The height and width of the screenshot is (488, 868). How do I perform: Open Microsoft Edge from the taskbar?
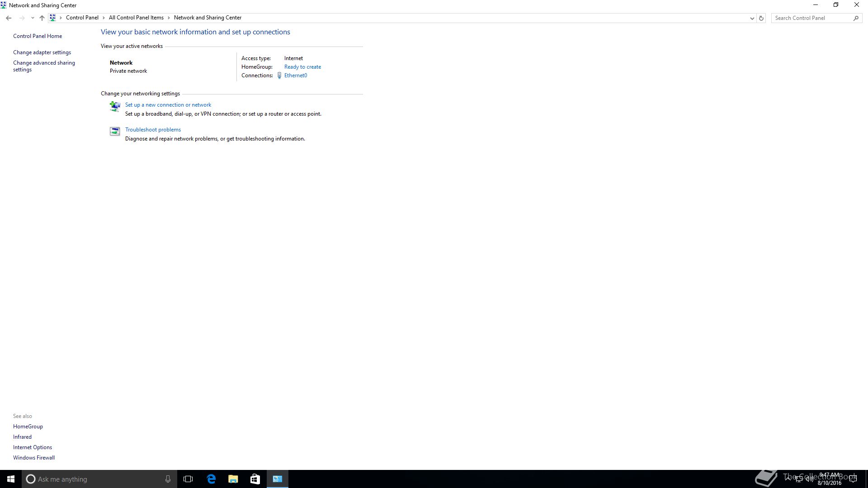[x=211, y=479]
